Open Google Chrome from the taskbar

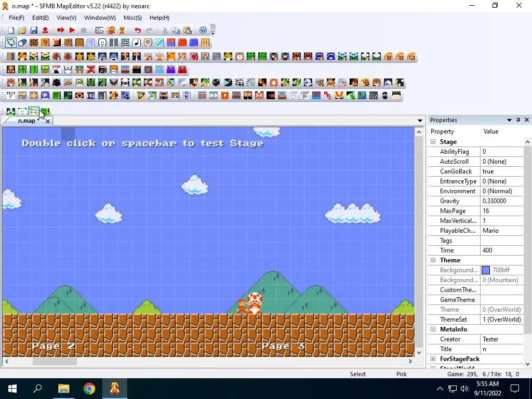pyautogui.click(x=89, y=389)
